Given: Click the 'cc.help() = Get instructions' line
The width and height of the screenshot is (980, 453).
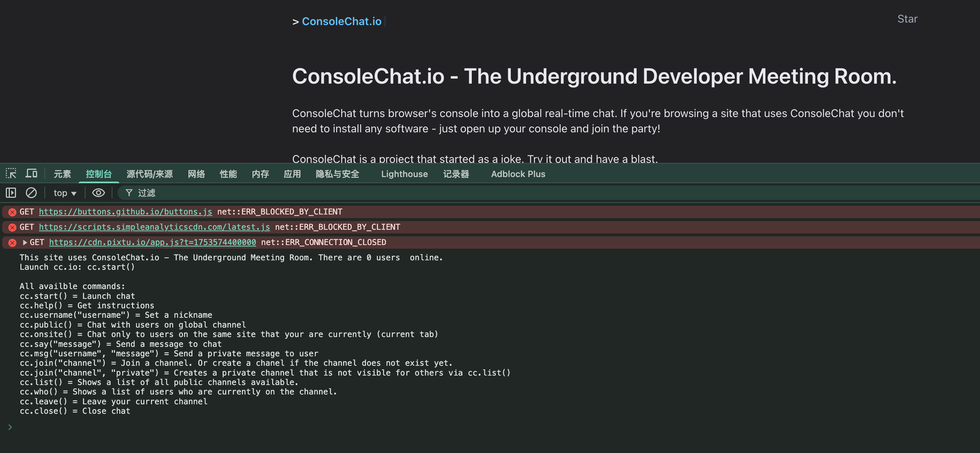Looking at the screenshot, I should click(x=87, y=305).
